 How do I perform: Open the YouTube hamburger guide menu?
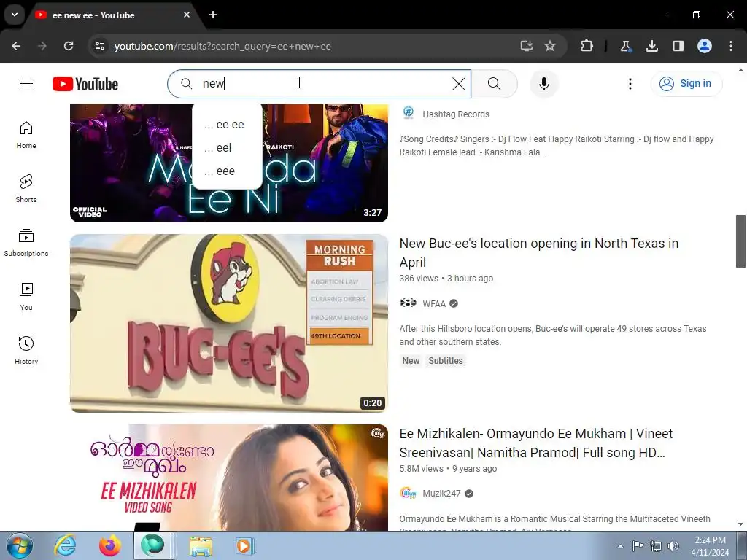point(26,84)
